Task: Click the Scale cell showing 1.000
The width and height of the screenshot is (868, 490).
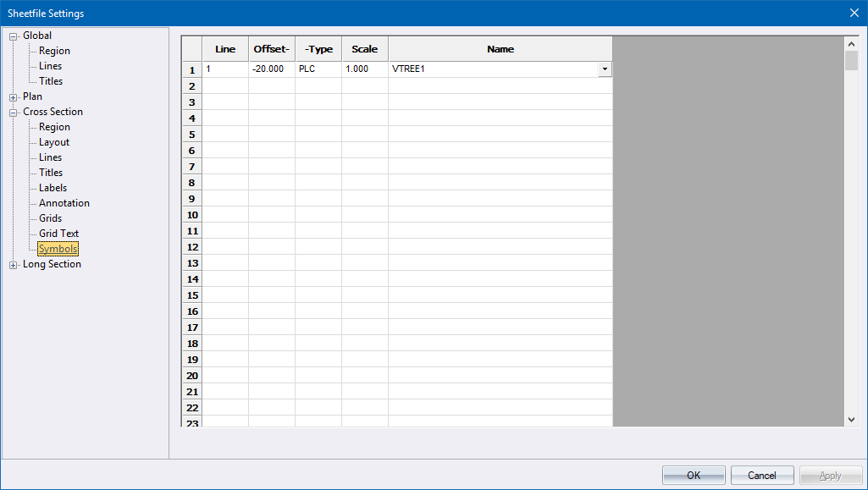Action: point(364,69)
